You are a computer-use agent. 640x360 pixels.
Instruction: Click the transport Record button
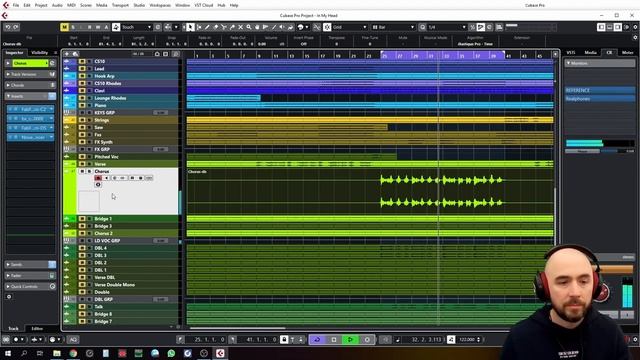click(367, 340)
